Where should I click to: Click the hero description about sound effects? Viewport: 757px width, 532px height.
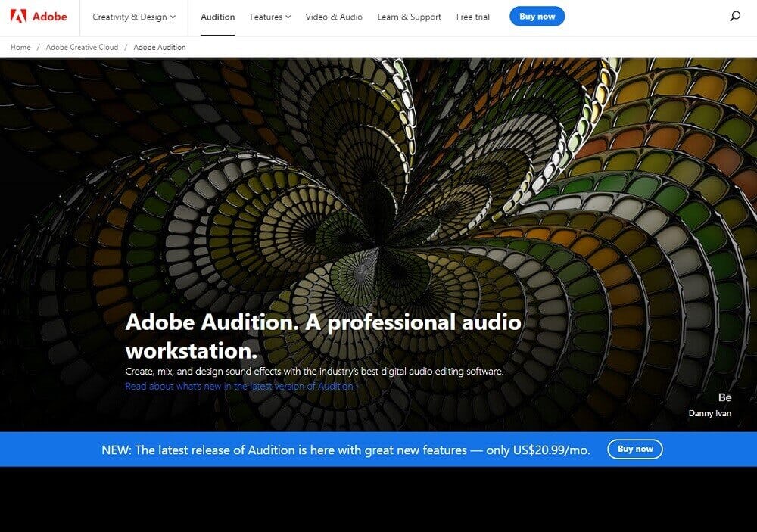(x=314, y=372)
